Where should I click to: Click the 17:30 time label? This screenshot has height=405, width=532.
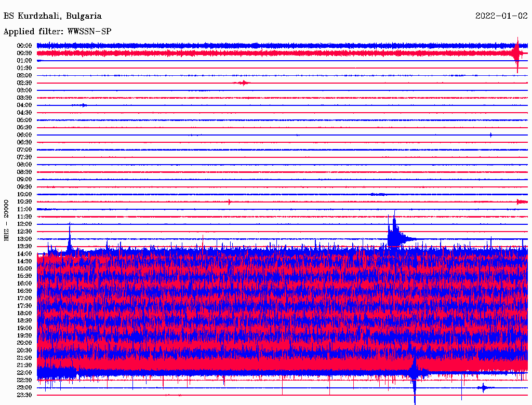tap(24, 306)
